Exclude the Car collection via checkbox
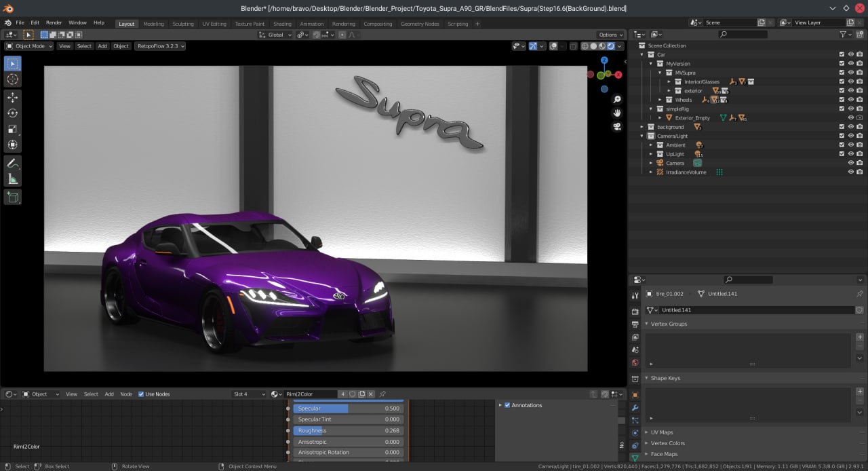This screenshot has width=868, height=471. [842, 54]
